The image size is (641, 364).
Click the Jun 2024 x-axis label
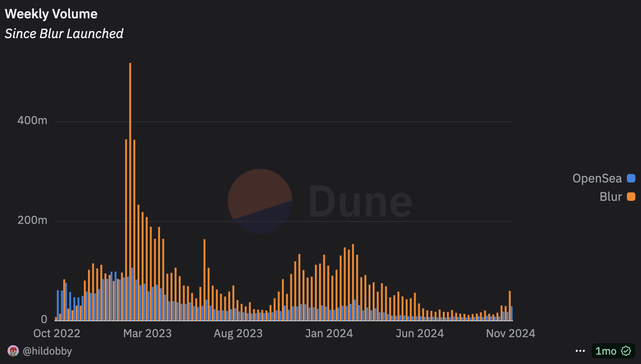pyautogui.click(x=420, y=333)
